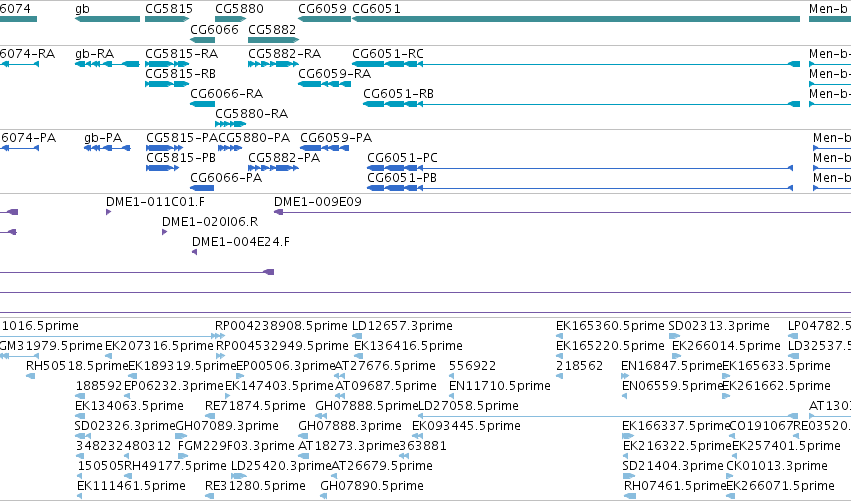Select EST EK165220.5prime
This screenshot has height=501, width=851.
610,346
